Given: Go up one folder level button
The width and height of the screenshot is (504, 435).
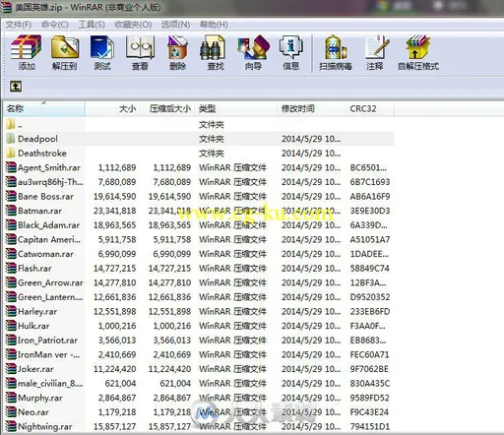Looking at the screenshot, I should click(x=16, y=87).
